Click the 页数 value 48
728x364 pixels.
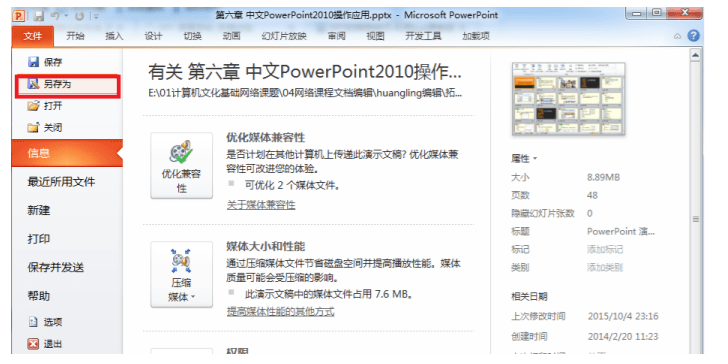(x=592, y=195)
